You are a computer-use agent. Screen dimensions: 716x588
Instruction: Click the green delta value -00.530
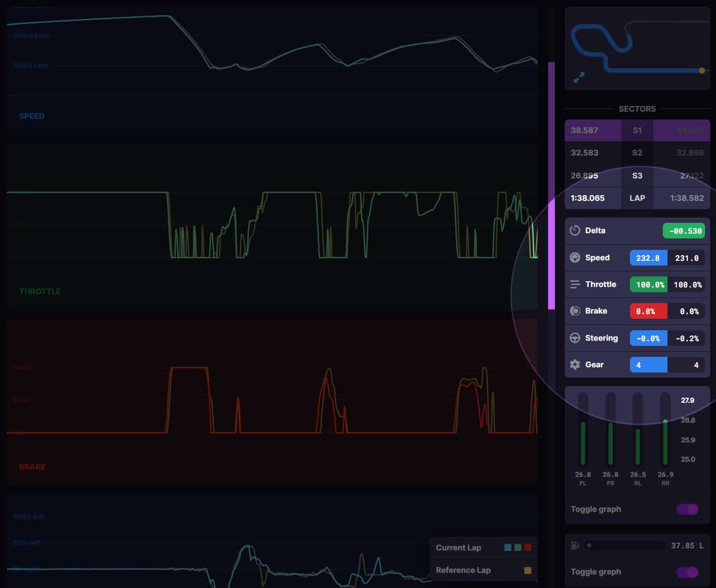[684, 231]
